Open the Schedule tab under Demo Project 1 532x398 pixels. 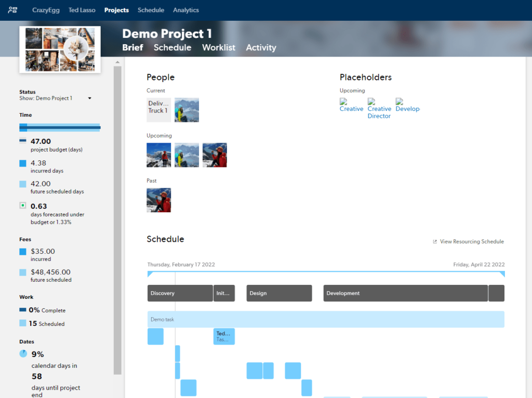click(172, 48)
